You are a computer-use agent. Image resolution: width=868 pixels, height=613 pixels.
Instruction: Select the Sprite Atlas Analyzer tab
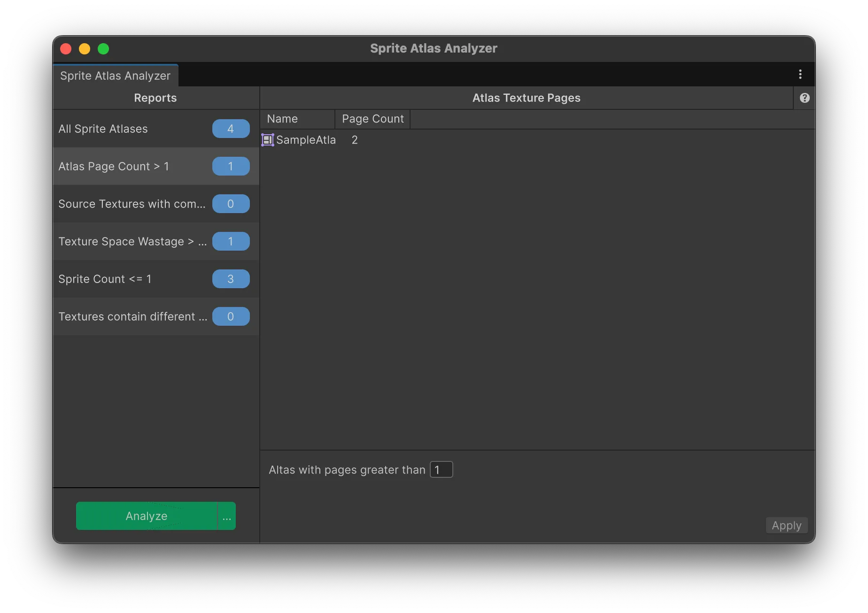(116, 76)
